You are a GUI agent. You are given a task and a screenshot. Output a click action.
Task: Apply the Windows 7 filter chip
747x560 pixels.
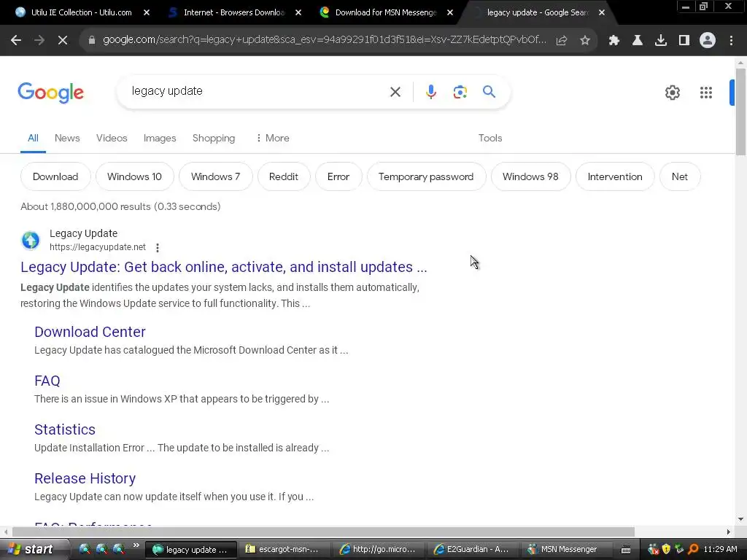[x=215, y=176]
